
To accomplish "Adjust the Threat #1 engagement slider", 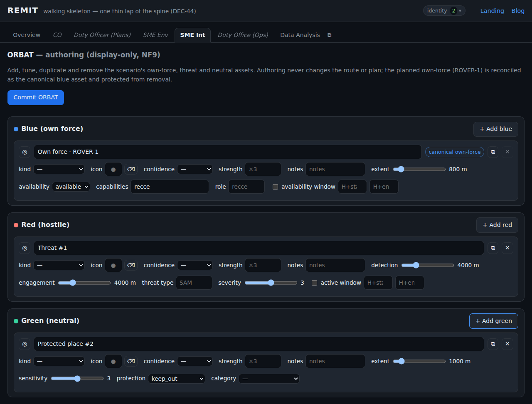I will (x=84, y=283).
